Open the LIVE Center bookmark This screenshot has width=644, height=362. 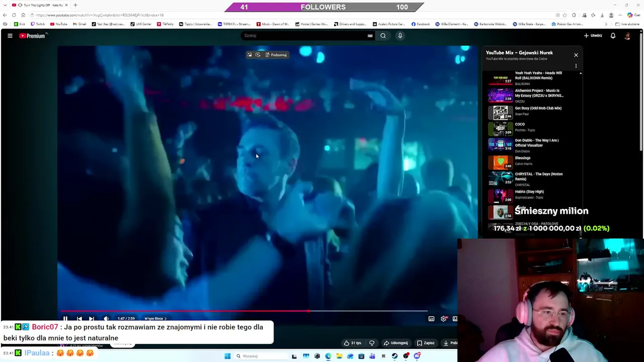(x=141, y=24)
